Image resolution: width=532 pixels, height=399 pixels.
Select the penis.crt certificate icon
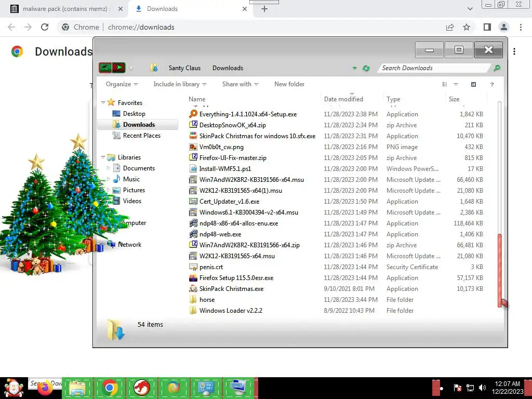point(193,267)
